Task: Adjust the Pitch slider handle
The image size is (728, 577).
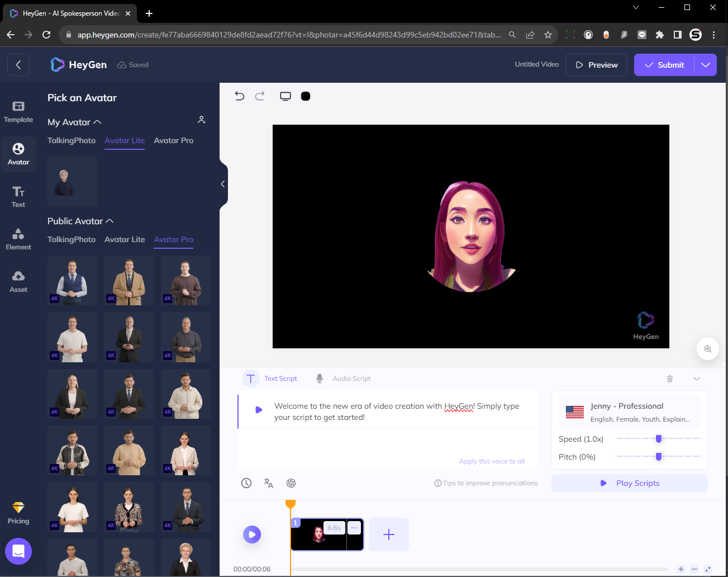Action: click(x=659, y=457)
